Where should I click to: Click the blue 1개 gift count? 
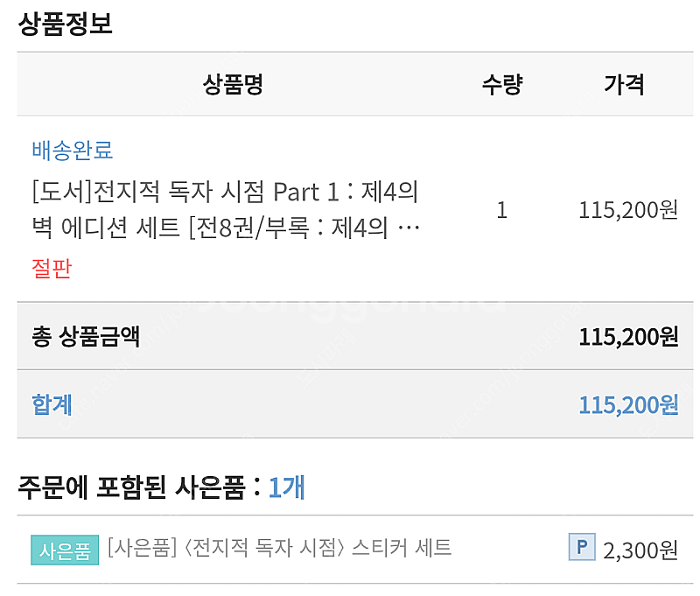coord(286,487)
